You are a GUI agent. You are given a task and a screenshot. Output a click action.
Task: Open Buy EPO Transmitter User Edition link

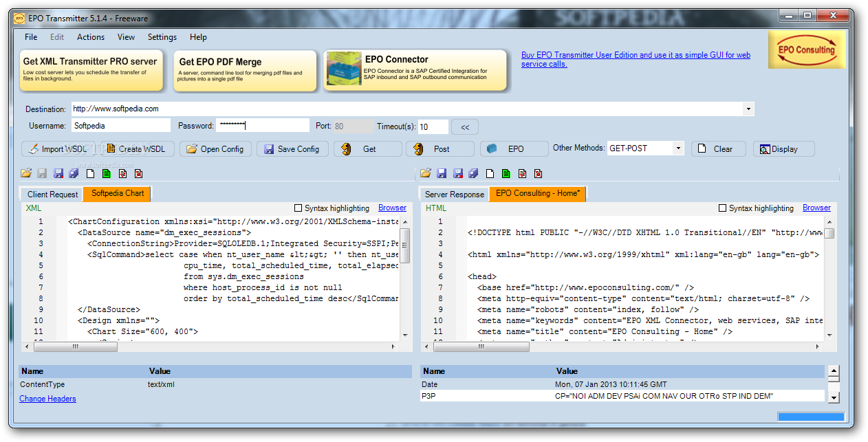point(636,59)
